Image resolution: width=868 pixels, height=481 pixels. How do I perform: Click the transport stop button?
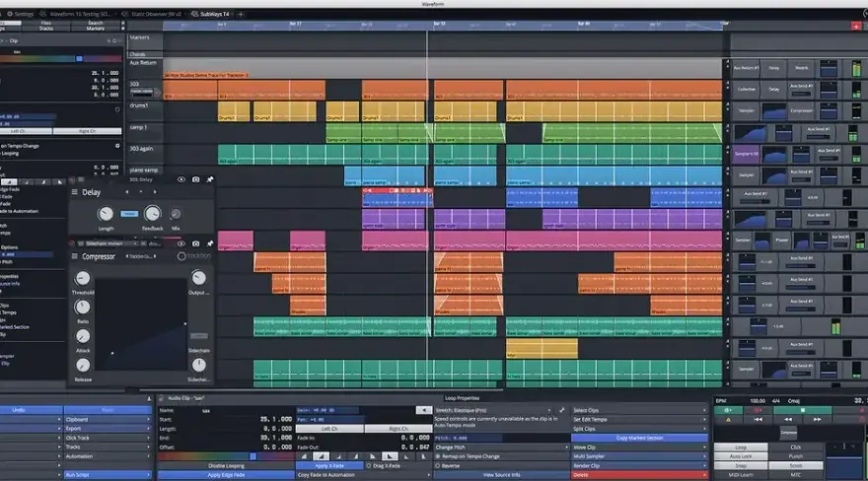click(x=802, y=410)
